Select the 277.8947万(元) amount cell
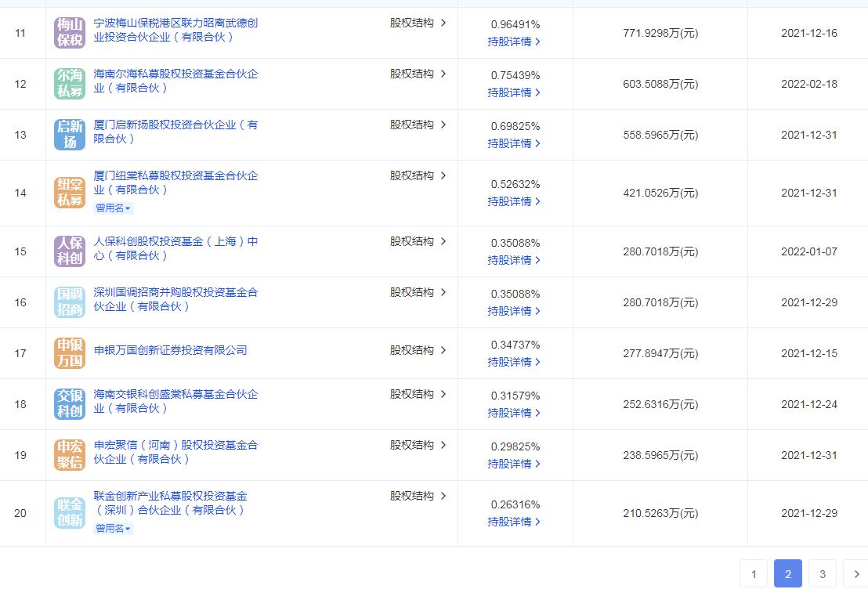The image size is (868, 600). (660, 354)
